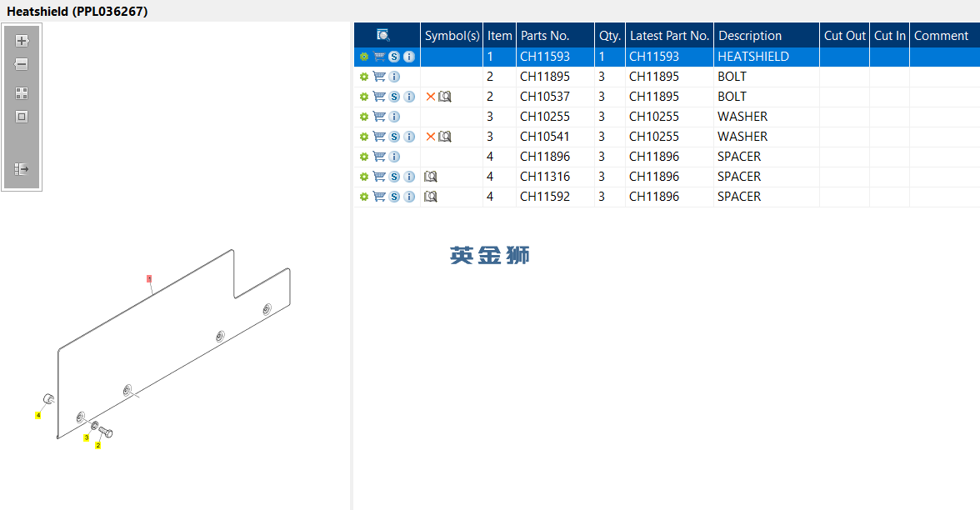
Task: Click orange X symbol on CH10541 row
Action: click(x=430, y=137)
